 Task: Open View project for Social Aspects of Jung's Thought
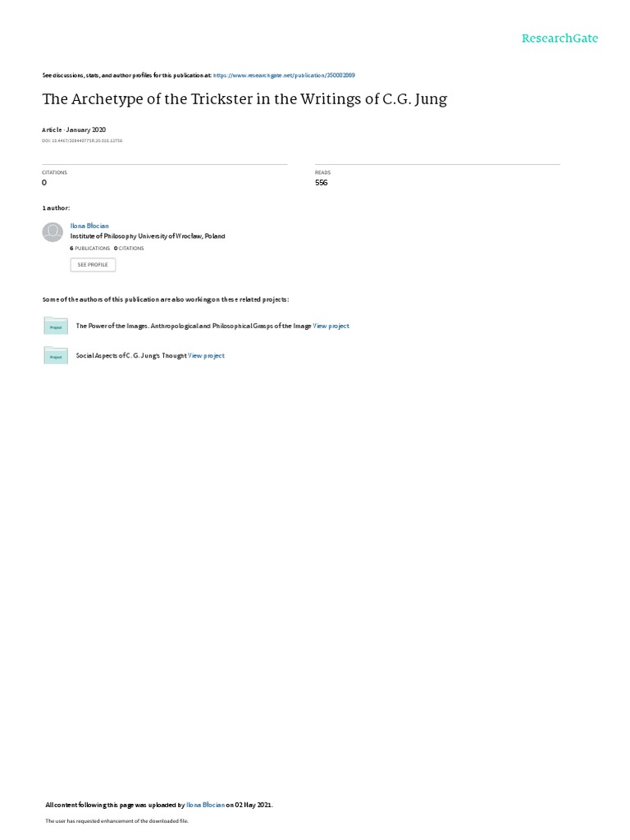pyautogui.click(x=206, y=356)
